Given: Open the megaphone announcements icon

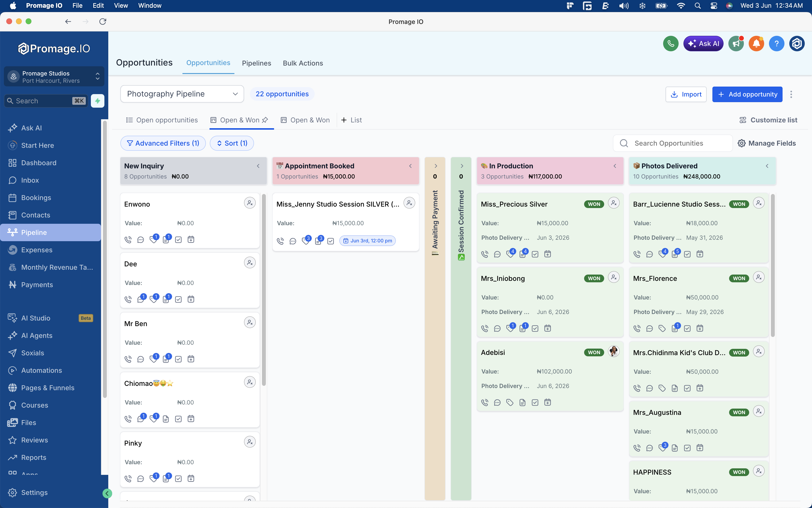Looking at the screenshot, I should click(x=736, y=44).
